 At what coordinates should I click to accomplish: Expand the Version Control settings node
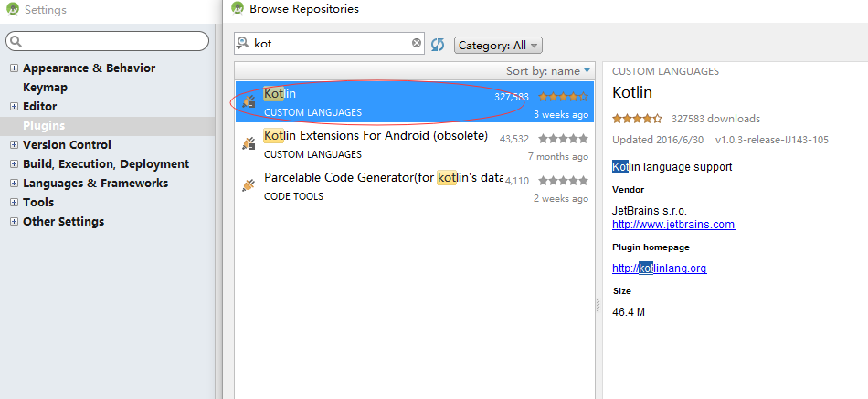click(x=15, y=145)
